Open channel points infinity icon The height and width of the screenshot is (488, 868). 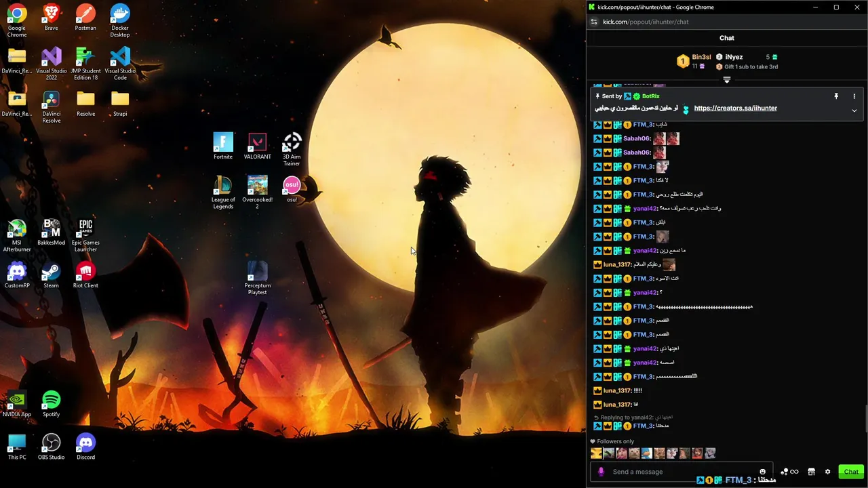click(x=794, y=472)
